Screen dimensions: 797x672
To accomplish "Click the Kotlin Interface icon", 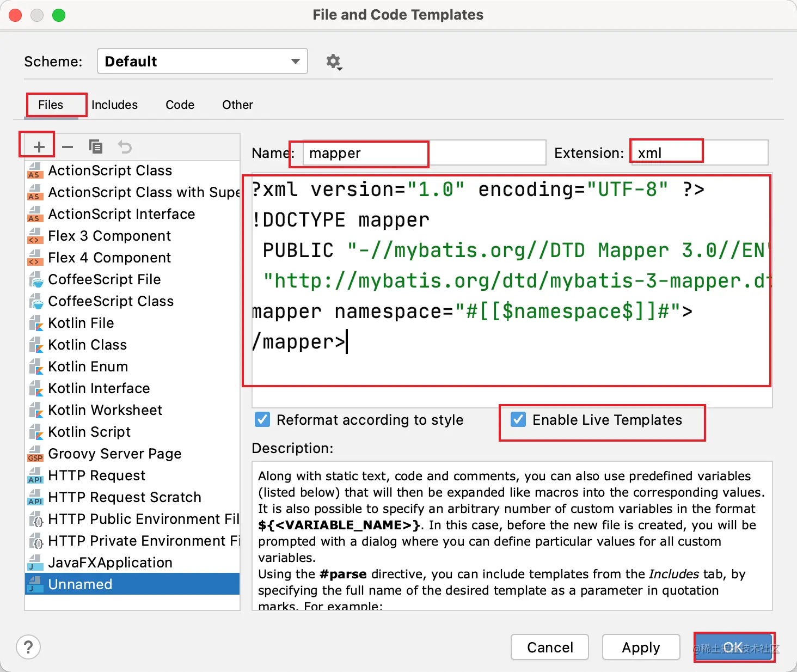I will tap(35, 388).
